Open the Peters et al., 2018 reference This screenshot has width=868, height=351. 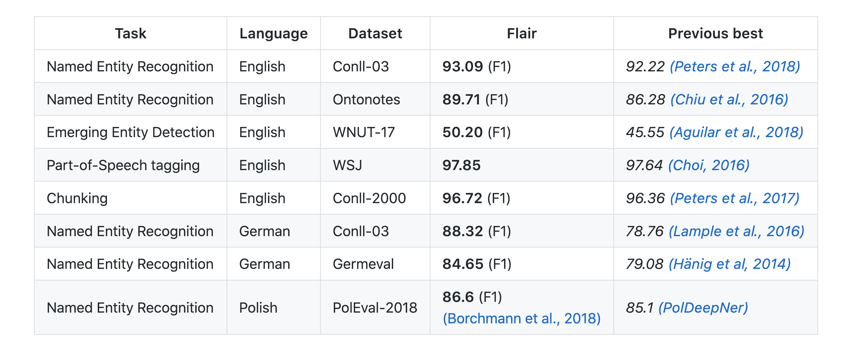(x=735, y=67)
